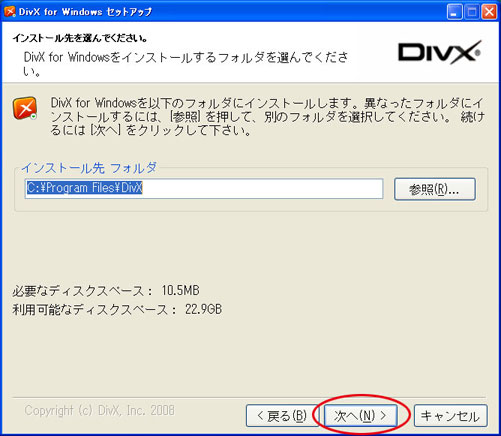Screen dimensions: 501x436
Task: Click the DivX for Windows セットアップ title text
Action: (x=85, y=12)
